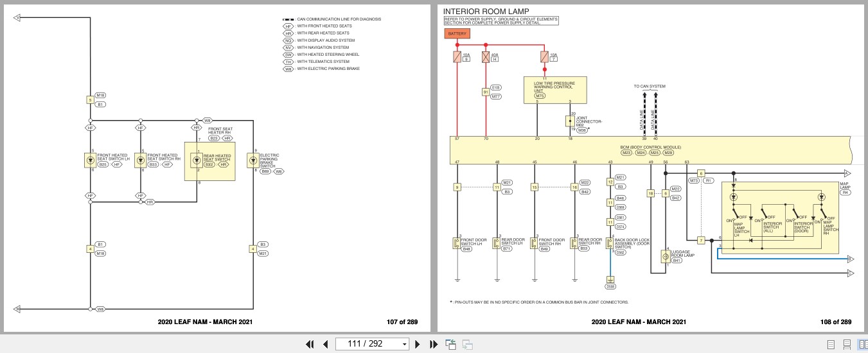Click the FRONT HEATED SEAT SWITCH LH label

coord(112,157)
